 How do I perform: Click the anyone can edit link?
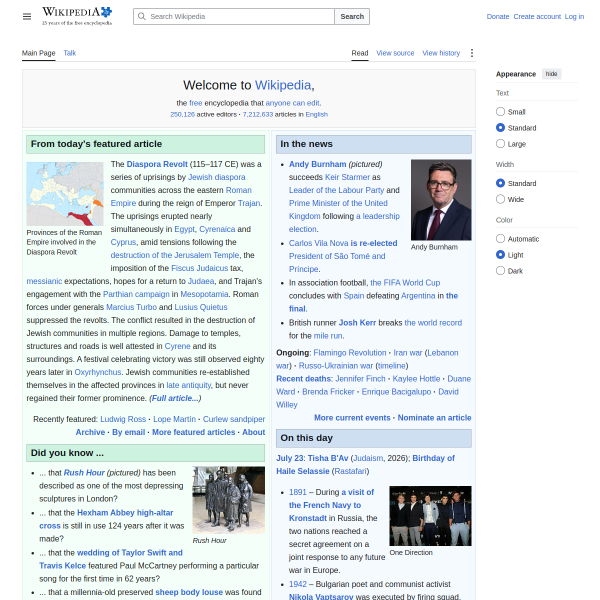(293, 103)
